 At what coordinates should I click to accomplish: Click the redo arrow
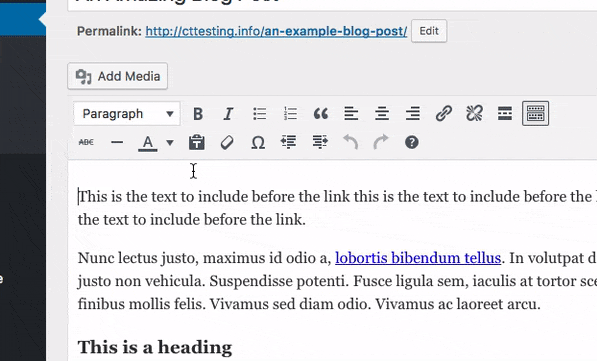click(381, 142)
